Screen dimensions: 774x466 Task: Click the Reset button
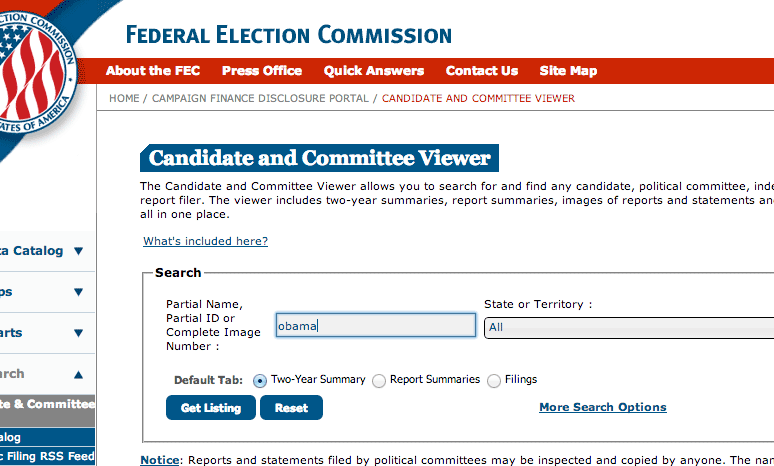[x=291, y=408]
